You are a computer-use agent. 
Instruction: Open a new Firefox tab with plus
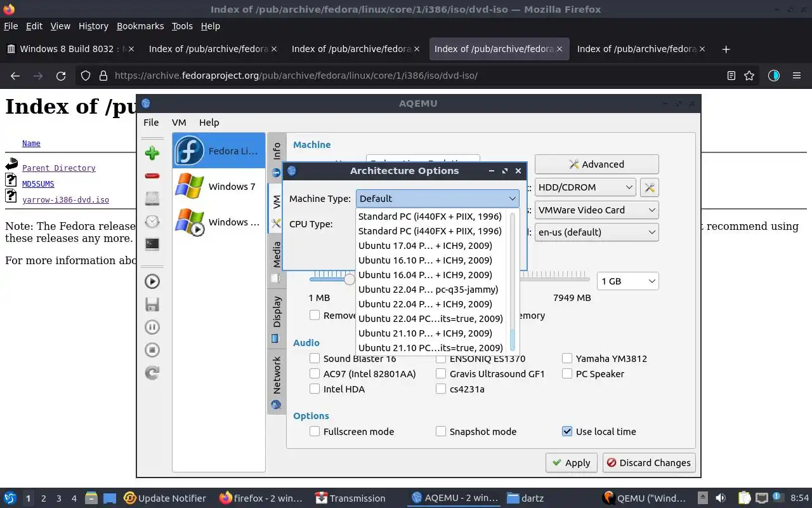(726, 49)
